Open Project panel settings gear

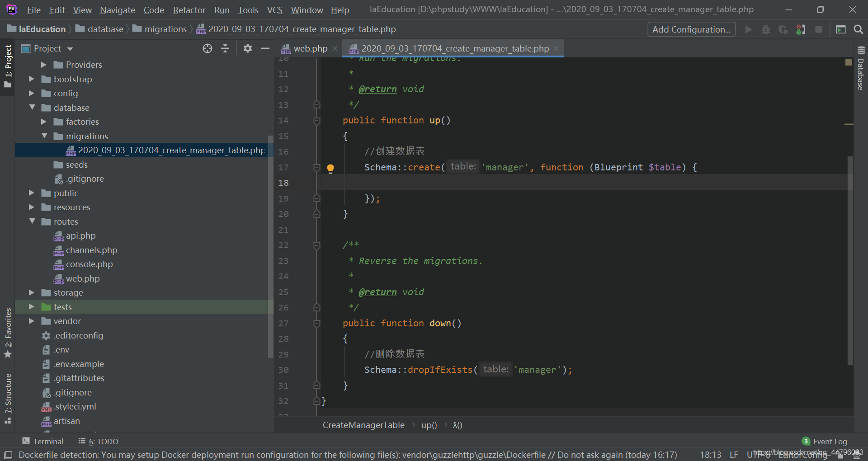point(247,48)
